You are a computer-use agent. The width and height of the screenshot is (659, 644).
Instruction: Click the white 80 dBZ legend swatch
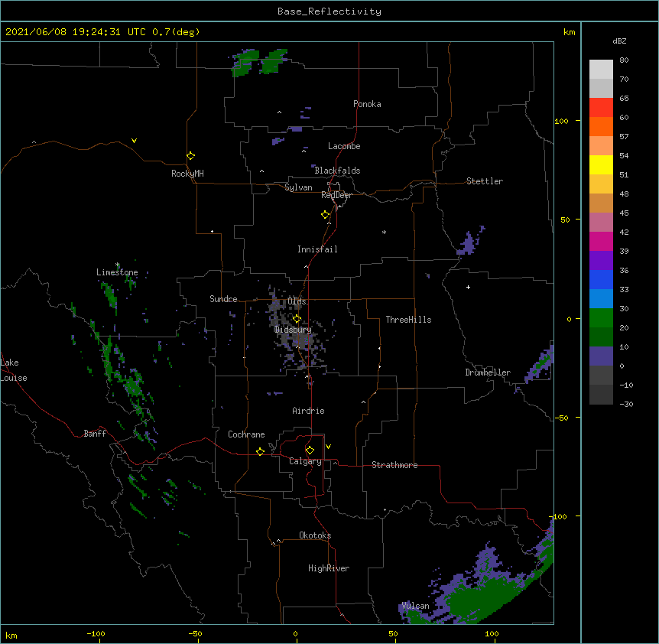coord(601,70)
